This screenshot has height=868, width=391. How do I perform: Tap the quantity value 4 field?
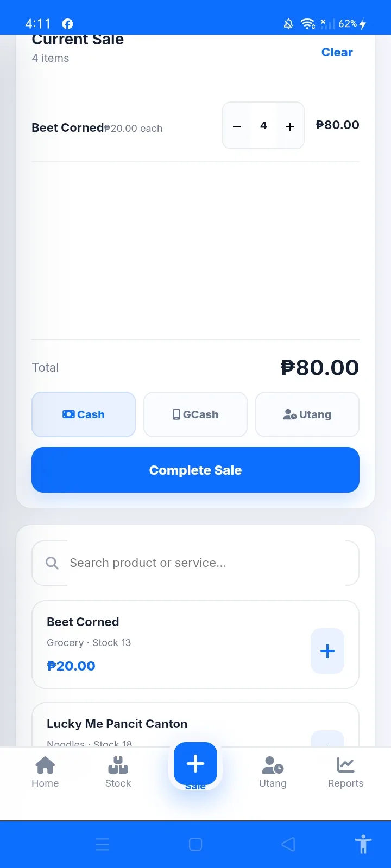point(263,126)
